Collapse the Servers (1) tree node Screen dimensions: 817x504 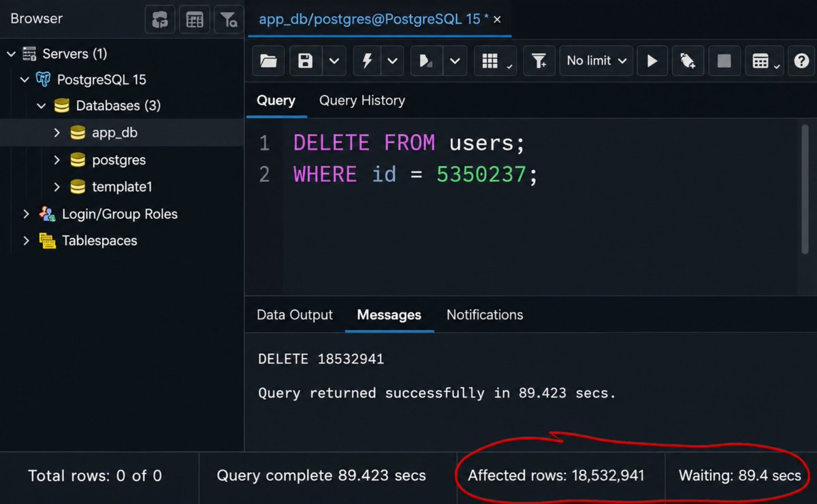[11, 53]
